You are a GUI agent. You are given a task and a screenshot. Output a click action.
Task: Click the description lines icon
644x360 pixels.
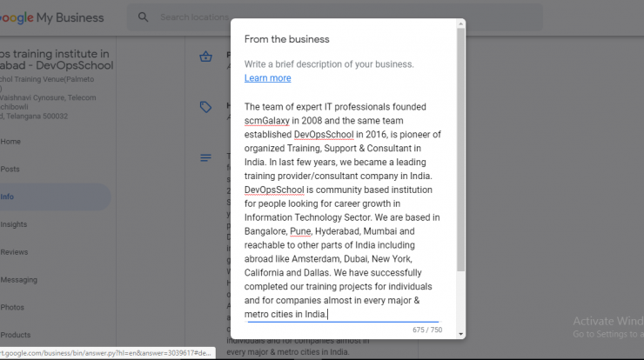(x=205, y=158)
